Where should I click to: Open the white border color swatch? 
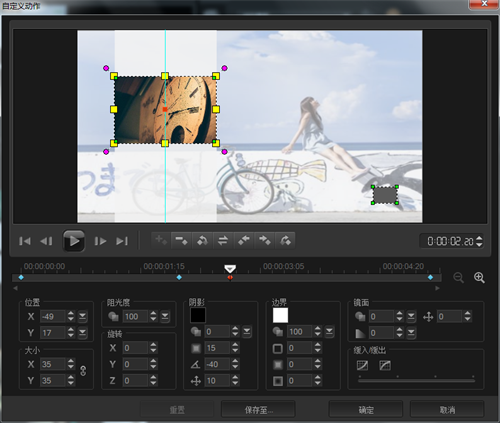coord(280,315)
